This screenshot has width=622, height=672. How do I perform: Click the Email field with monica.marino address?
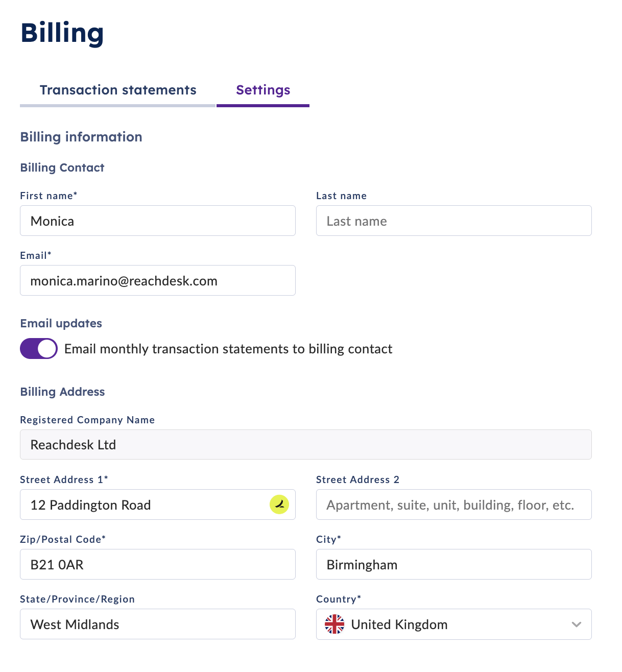point(158,280)
